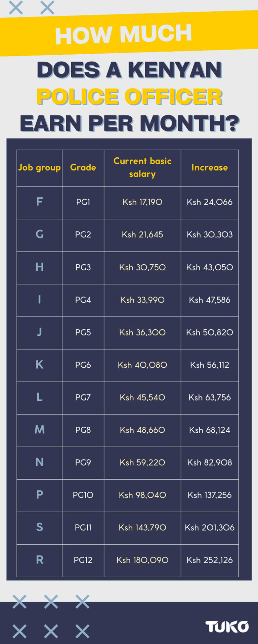Click the PG6 grade cell
The height and width of the screenshot is (644, 258).
click(x=83, y=365)
